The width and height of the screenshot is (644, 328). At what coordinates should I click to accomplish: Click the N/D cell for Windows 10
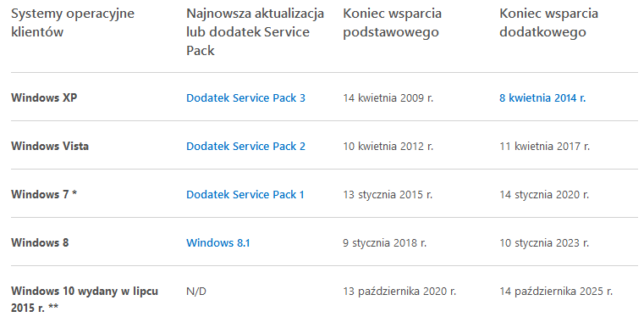[196, 292]
